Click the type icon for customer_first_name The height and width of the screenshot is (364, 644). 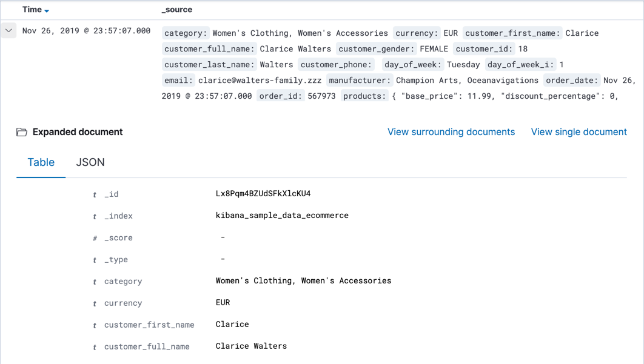point(95,326)
